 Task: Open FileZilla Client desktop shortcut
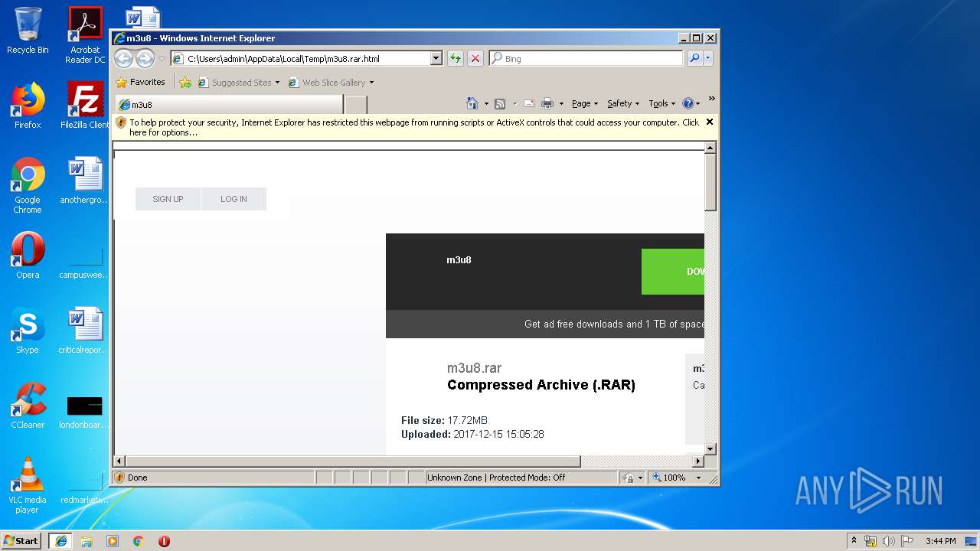(85, 106)
